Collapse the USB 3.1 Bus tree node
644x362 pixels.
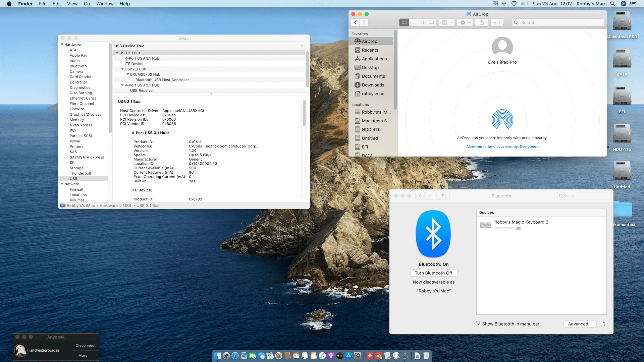[x=117, y=53]
